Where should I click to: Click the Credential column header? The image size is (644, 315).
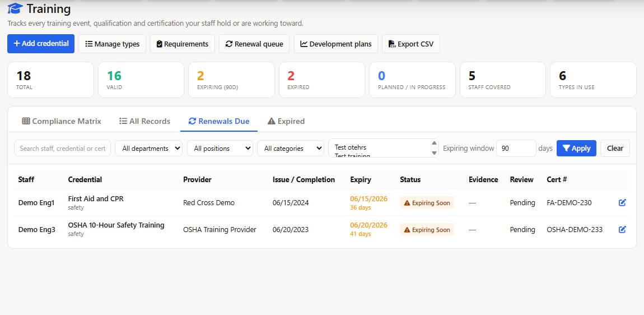click(85, 179)
